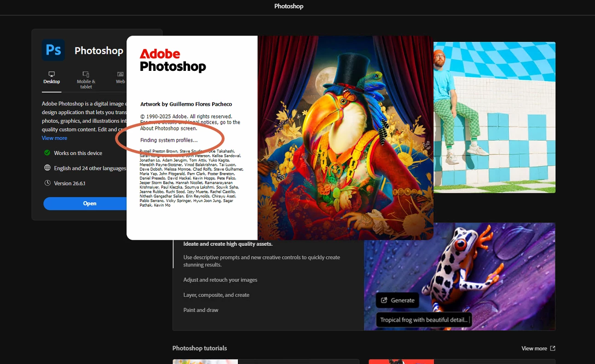Click the Tropical frog prompt field
The width and height of the screenshot is (595, 364).
pyautogui.click(x=424, y=320)
